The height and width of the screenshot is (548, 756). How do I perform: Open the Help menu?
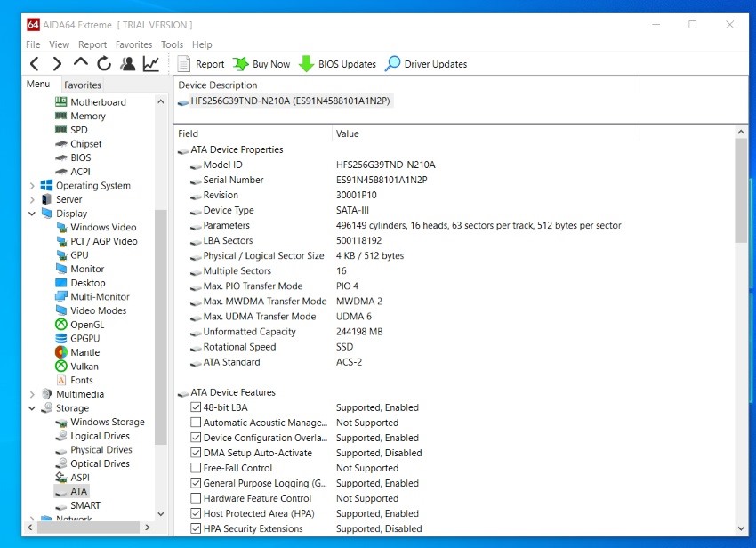[x=202, y=44]
